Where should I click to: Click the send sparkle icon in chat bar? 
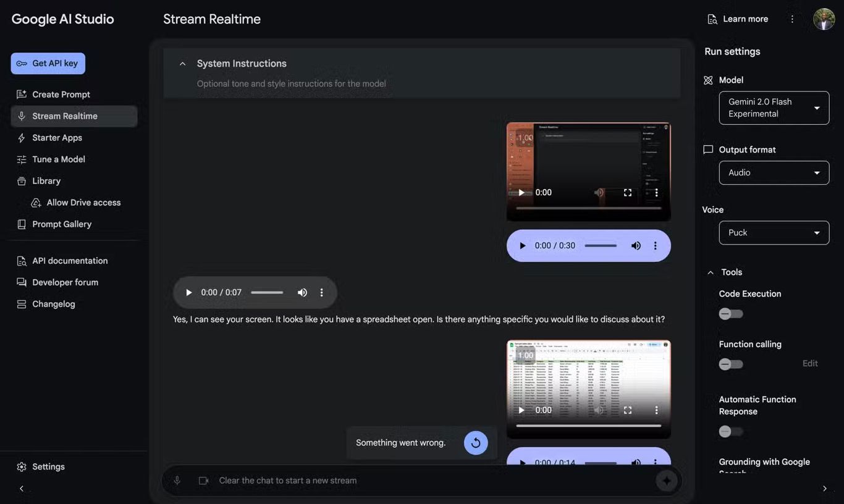(x=667, y=480)
